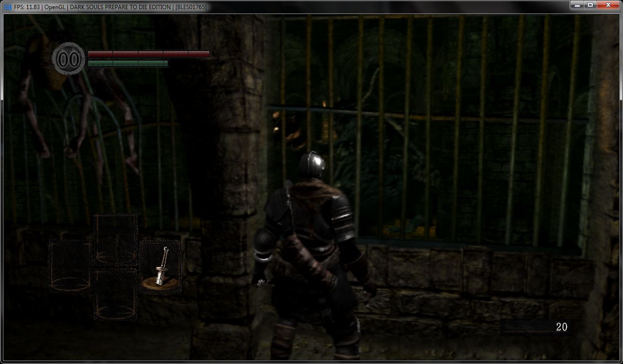Minimize the emulator window
The image size is (623, 364).
(577, 5)
